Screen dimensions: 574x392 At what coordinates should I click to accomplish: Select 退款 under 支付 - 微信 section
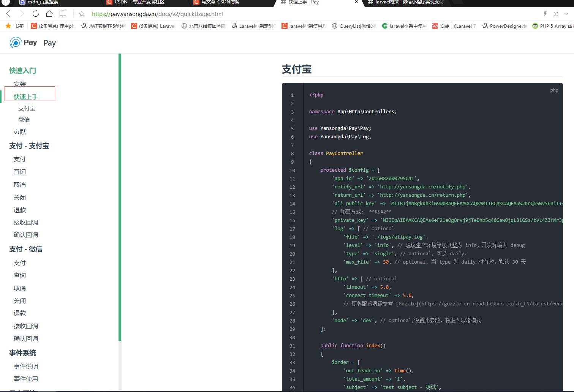coord(19,313)
